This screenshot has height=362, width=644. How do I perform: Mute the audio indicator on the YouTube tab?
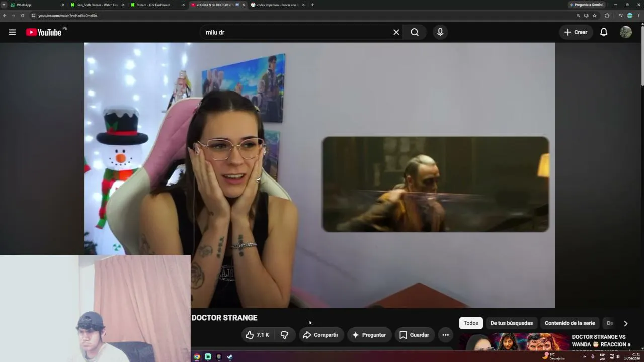[x=237, y=5]
